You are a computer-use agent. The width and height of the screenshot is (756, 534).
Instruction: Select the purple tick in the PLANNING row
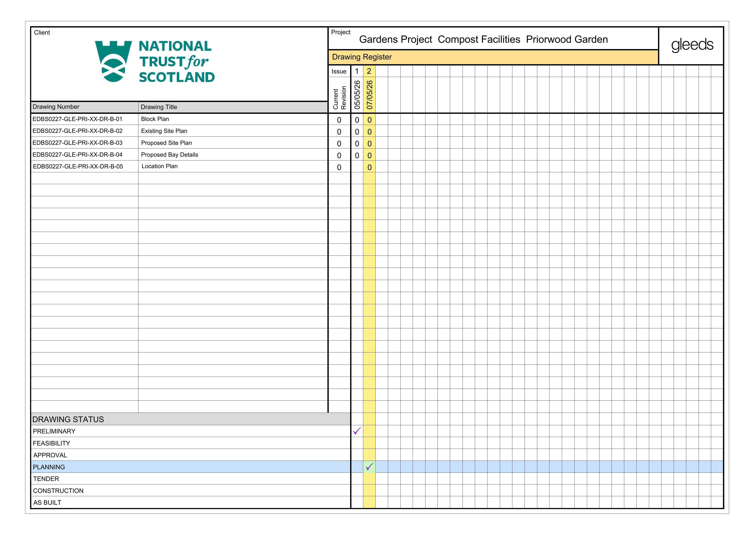(x=370, y=466)
